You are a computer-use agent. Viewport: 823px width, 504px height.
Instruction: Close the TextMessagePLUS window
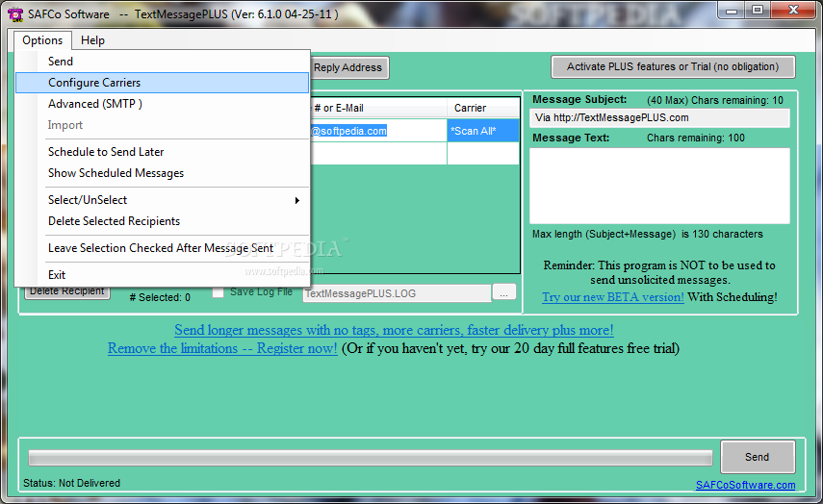click(x=793, y=10)
